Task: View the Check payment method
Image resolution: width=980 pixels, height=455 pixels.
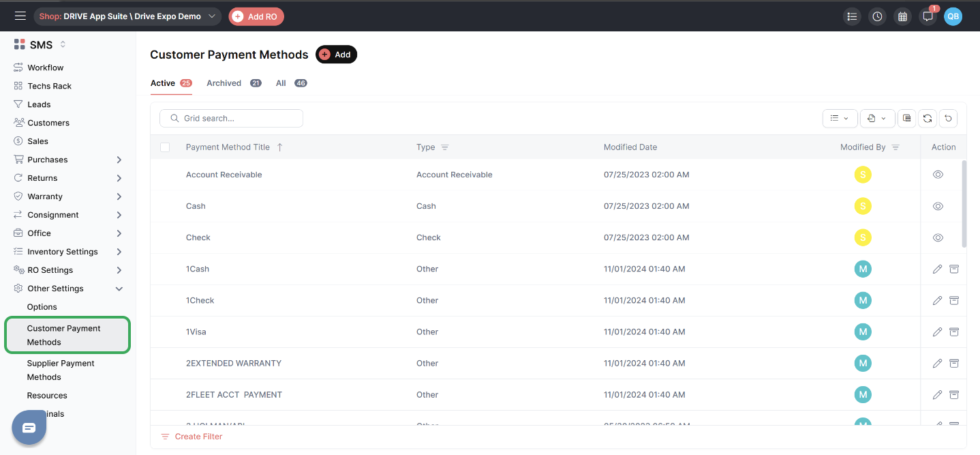Action: (x=938, y=237)
